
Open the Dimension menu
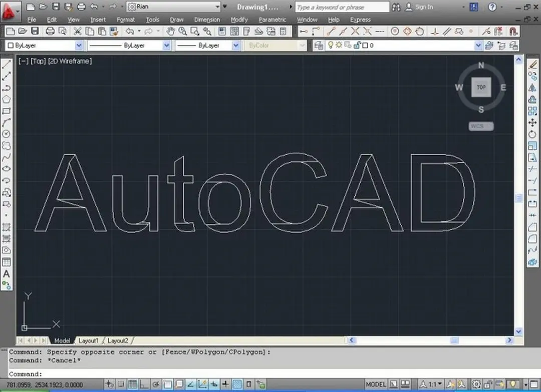207,20
